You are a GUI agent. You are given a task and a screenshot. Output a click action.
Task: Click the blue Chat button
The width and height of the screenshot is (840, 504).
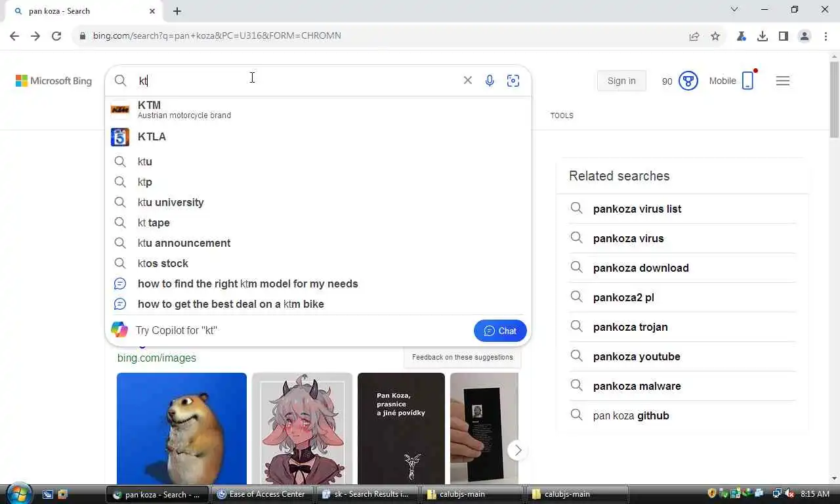tap(500, 331)
